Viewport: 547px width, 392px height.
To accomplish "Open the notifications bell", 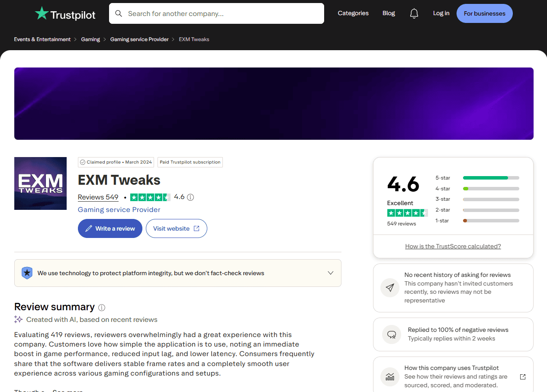I will (414, 13).
